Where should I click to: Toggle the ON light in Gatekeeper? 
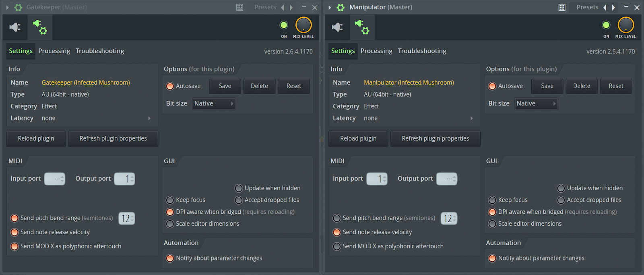coord(284,25)
